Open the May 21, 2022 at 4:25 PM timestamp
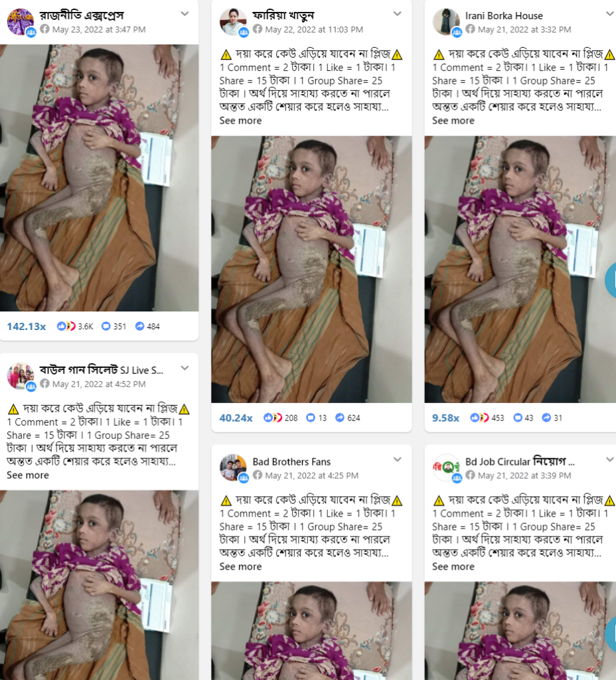 (x=312, y=475)
